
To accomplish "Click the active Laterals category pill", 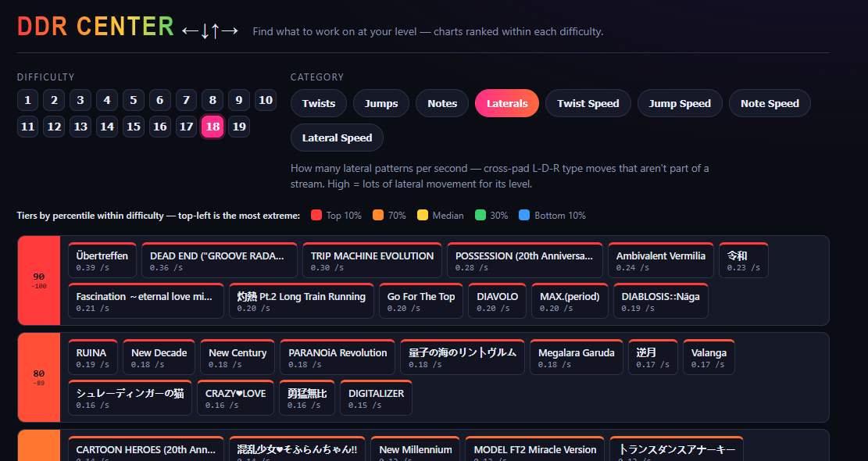I will [507, 103].
